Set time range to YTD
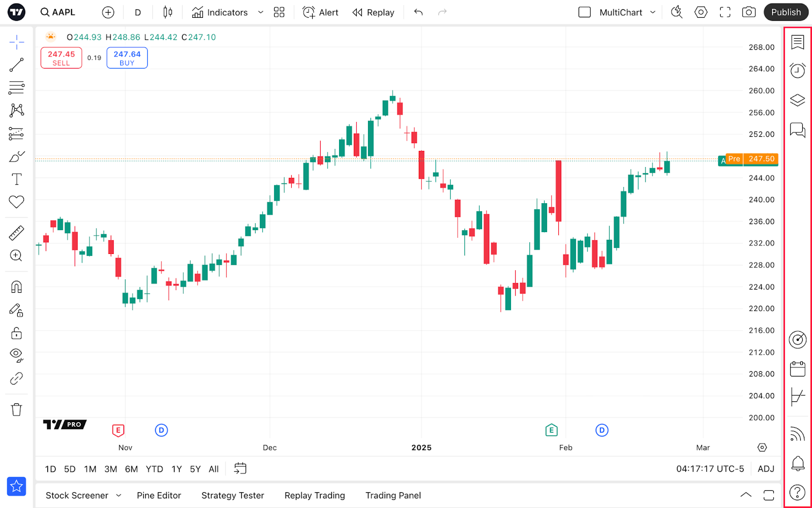The width and height of the screenshot is (812, 508). (x=154, y=469)
